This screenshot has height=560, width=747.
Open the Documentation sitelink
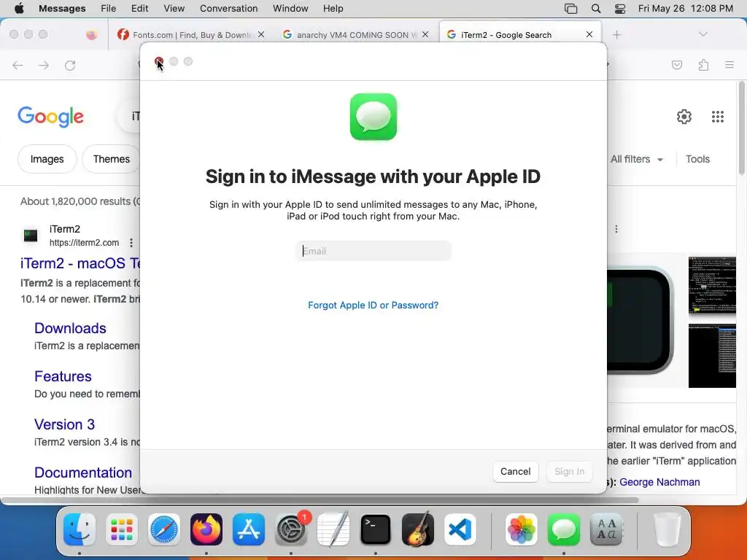[x=83, y=472]
